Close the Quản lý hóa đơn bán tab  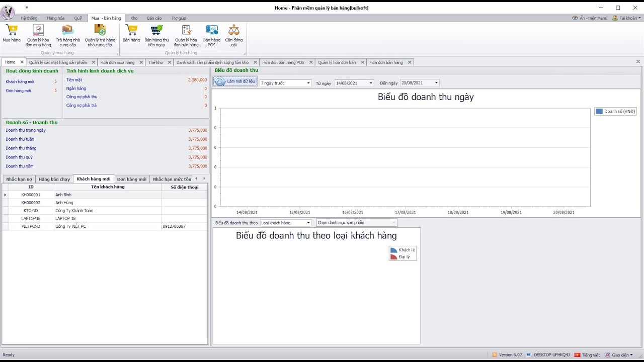362,62
